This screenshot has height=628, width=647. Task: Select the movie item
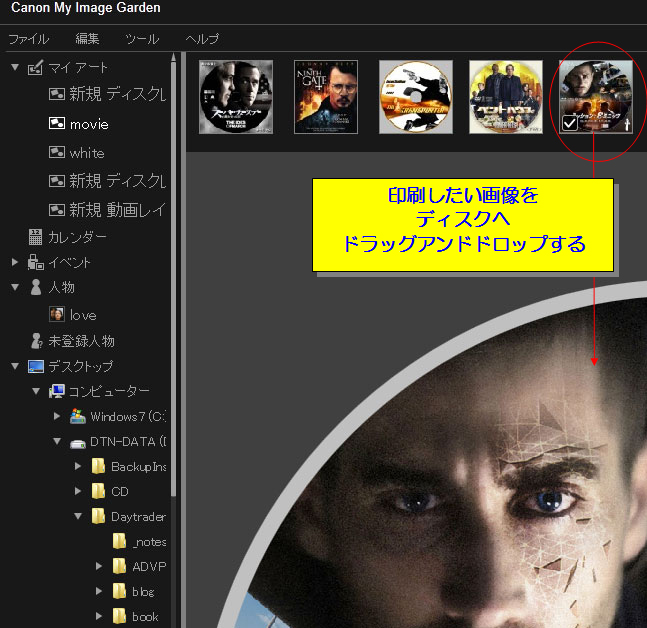[89, 124]
